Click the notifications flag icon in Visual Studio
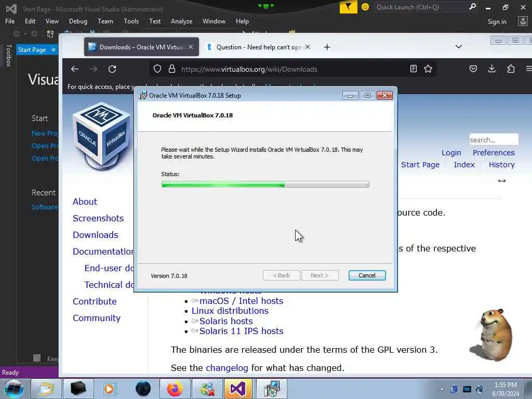 click(349, 7)
